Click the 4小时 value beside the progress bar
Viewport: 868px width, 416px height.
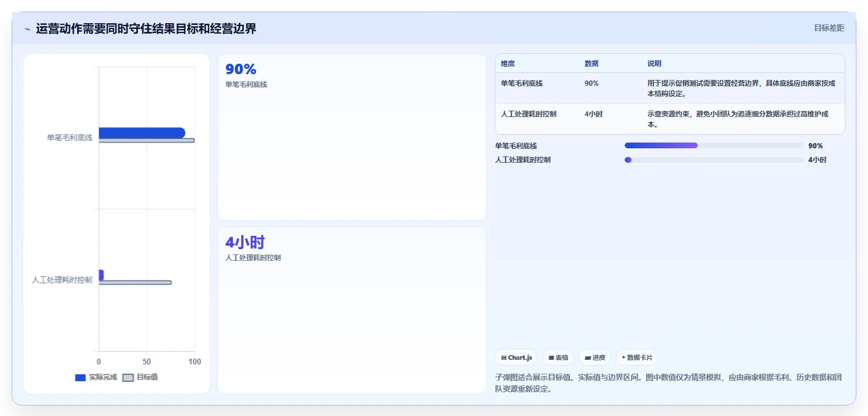(817, 160)
